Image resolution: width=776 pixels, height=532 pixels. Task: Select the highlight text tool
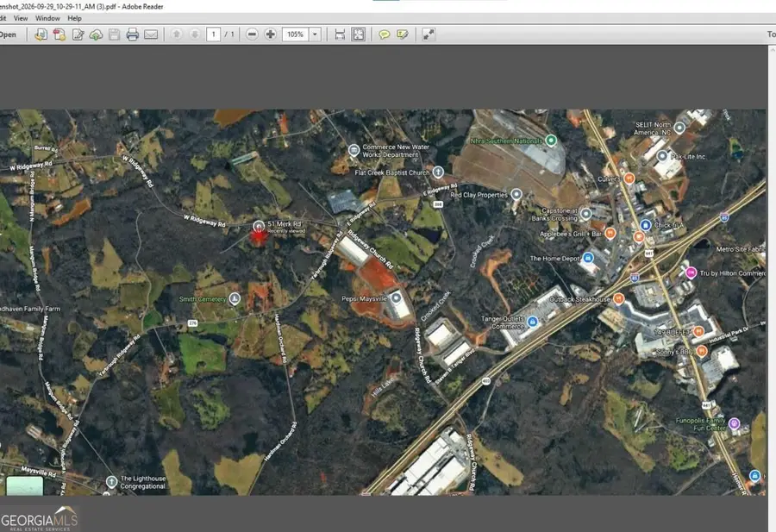click(403, 34)
